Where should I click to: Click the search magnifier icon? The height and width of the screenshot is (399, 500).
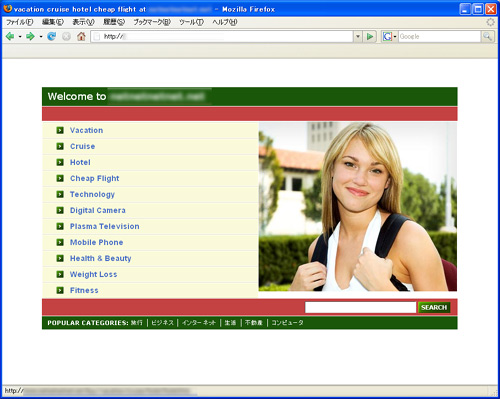point(487,36)
